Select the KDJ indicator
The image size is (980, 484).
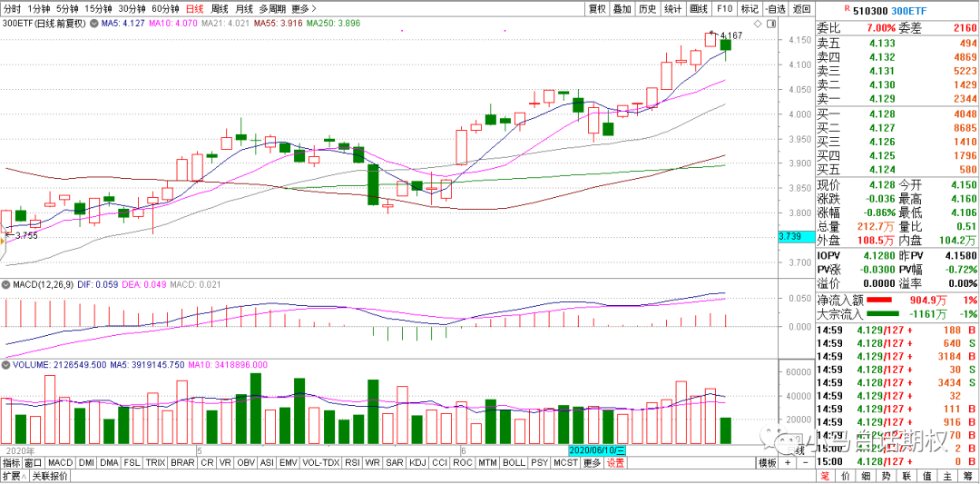pos(416,463)
